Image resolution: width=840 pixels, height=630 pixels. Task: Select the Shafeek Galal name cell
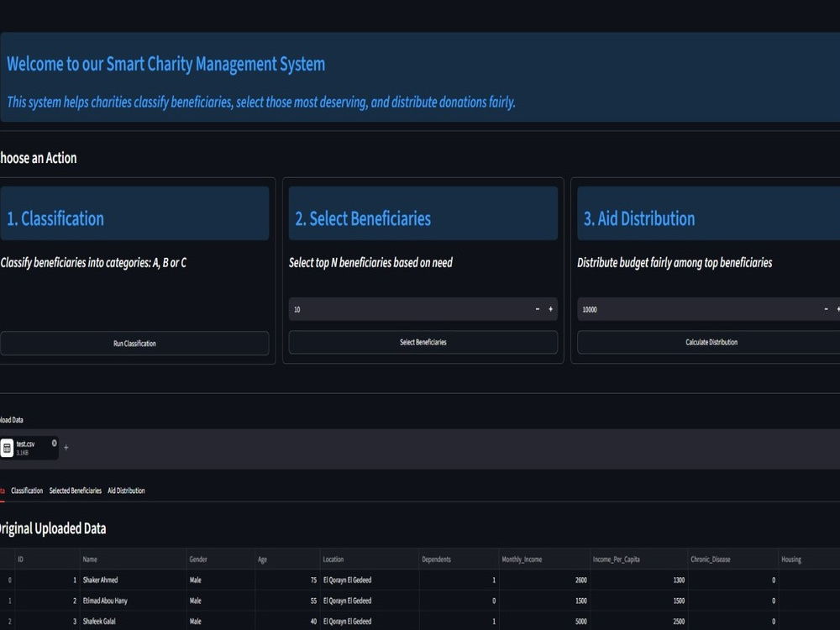[x=133, y=621]
